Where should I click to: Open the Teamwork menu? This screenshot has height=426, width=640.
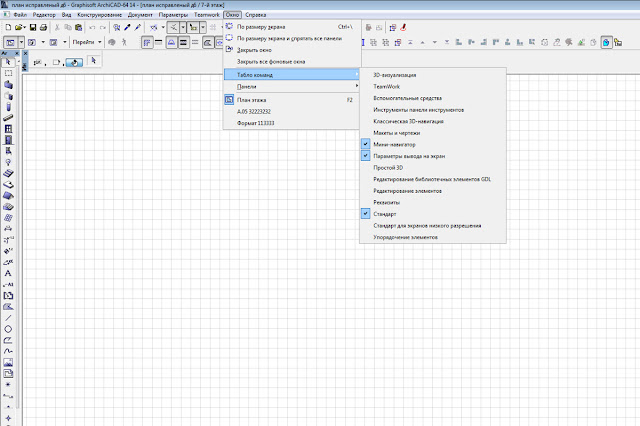[x=207, y=15]
